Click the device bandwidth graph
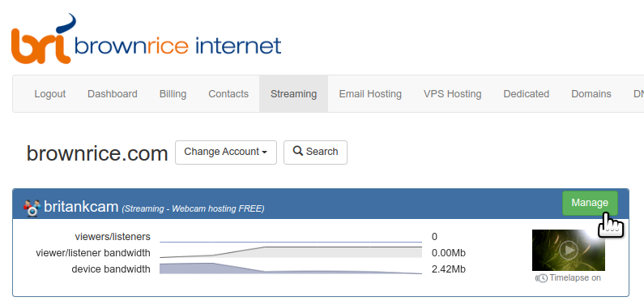This screenshot has height=305, width=644. [x=291, y=268]
